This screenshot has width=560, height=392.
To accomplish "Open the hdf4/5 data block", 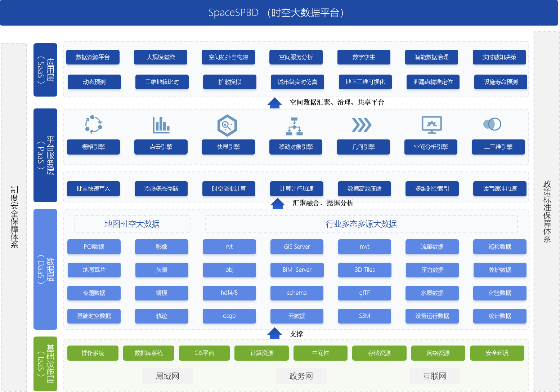I will [229, 293].
